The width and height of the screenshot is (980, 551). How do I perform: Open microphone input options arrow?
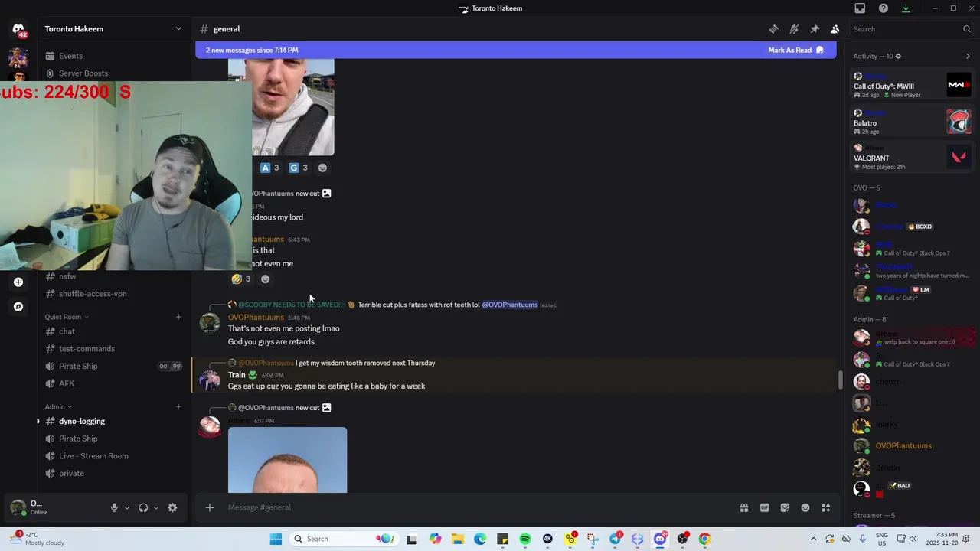click(x=127, y=507)
